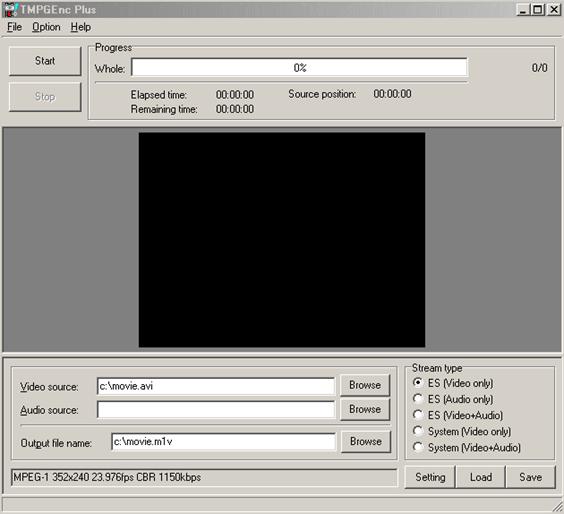
Task: Focus the empty Audio source field
Action: 216,410
